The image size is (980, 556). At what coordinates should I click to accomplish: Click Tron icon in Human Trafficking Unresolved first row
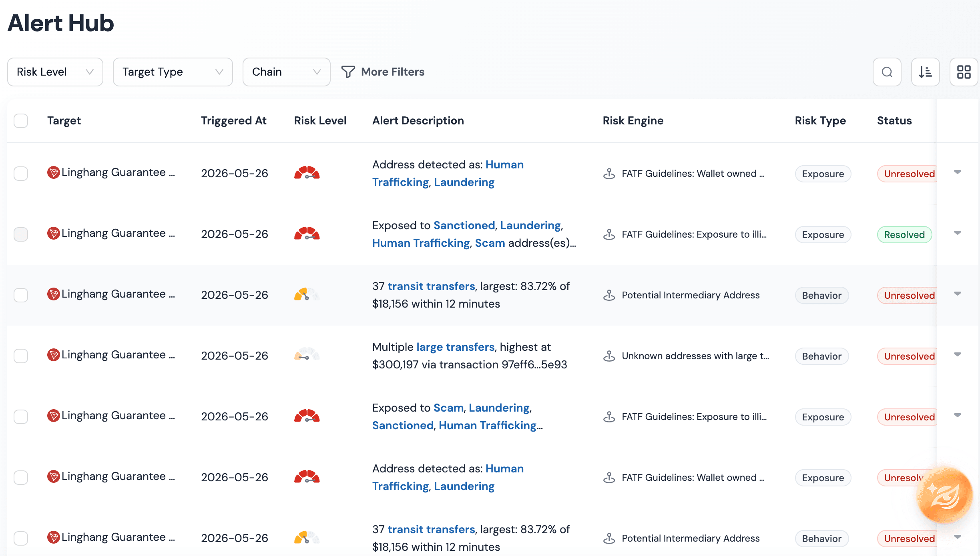[x=53, y=172]
